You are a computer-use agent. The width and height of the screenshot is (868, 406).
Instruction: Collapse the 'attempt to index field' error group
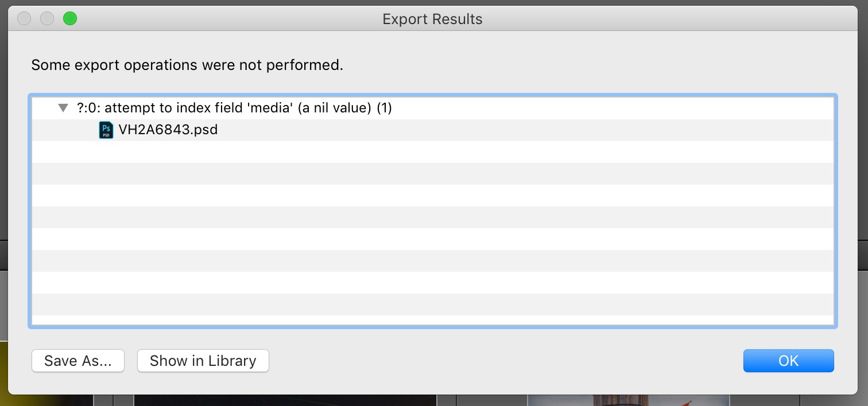[63, 108]
